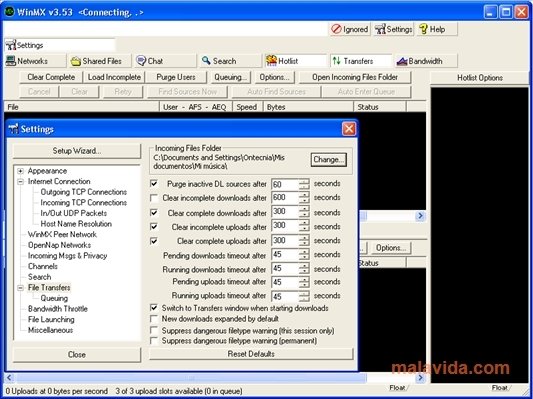Viewport: 533px width, 399px height.
Task: Toggle Clear complete downloads after checkbox
Action: pyautogui.click(x=154, y=213)
